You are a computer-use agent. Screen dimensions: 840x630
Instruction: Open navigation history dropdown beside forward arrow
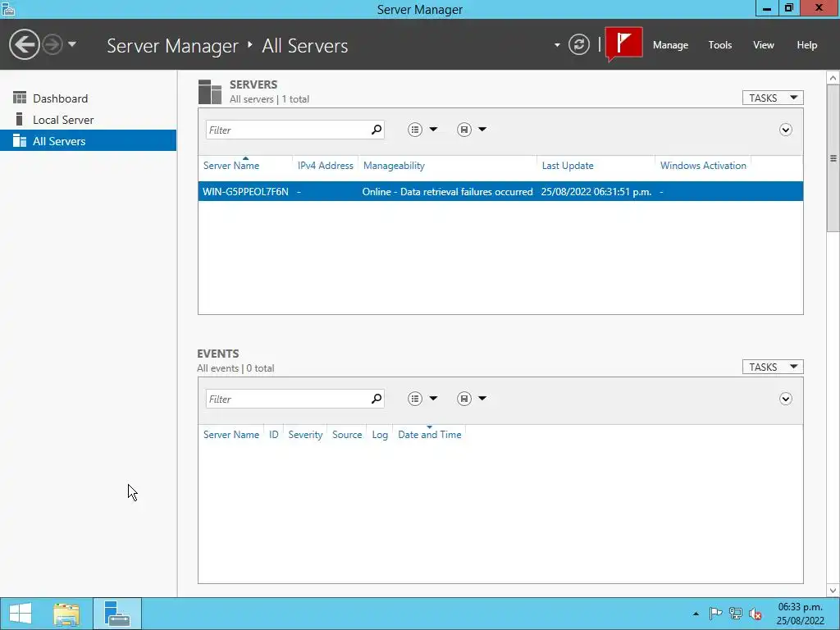pyautogui.click(x=72, y=44)
